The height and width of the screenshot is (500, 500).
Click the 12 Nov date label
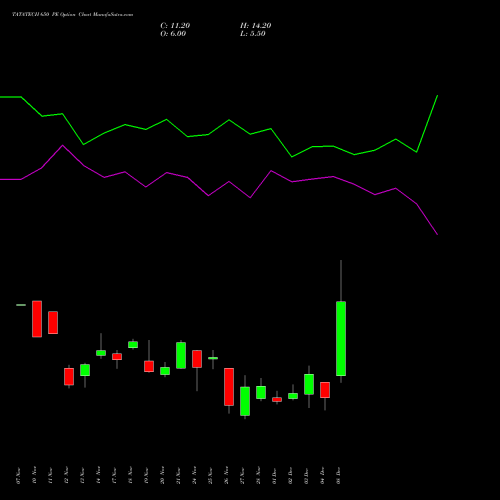[x=67, y=476]
